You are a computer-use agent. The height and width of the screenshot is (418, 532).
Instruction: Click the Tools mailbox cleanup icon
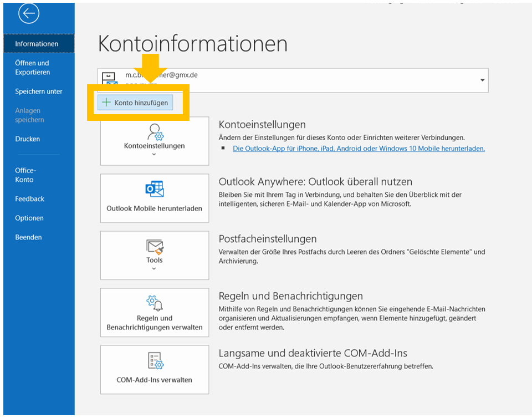pos(155,247)
